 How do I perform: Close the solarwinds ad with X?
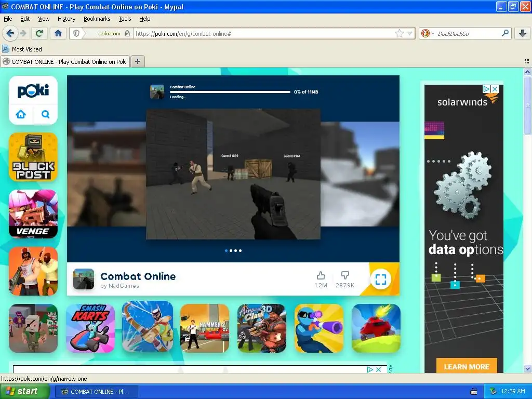(x=495, y=89)
